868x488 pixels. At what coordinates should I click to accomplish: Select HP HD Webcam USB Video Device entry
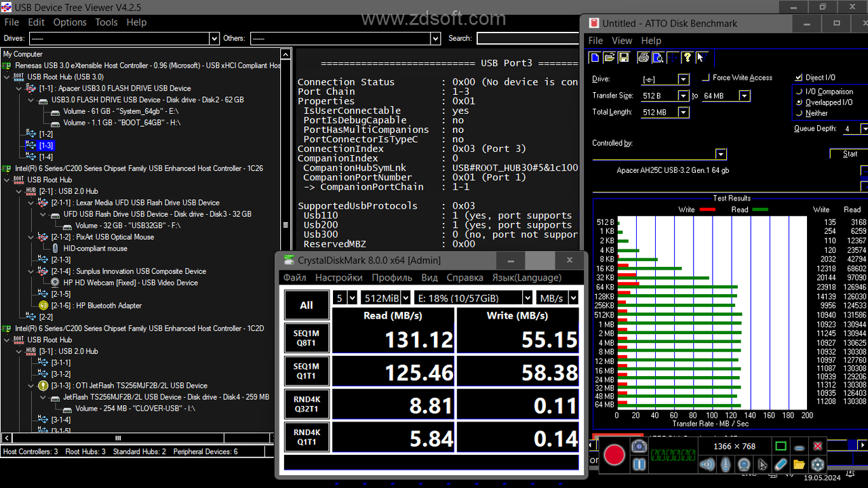click(x=130, y=283)
